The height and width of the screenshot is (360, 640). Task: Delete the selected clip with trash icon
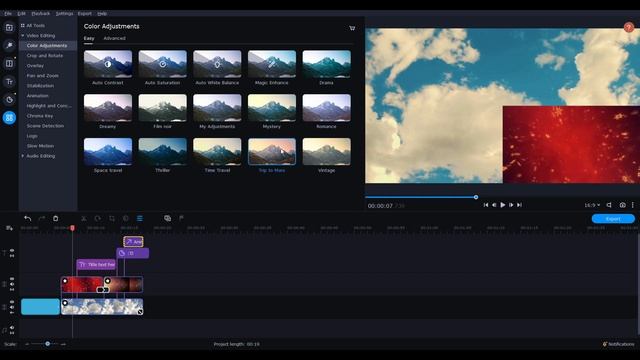coord(56,218)
